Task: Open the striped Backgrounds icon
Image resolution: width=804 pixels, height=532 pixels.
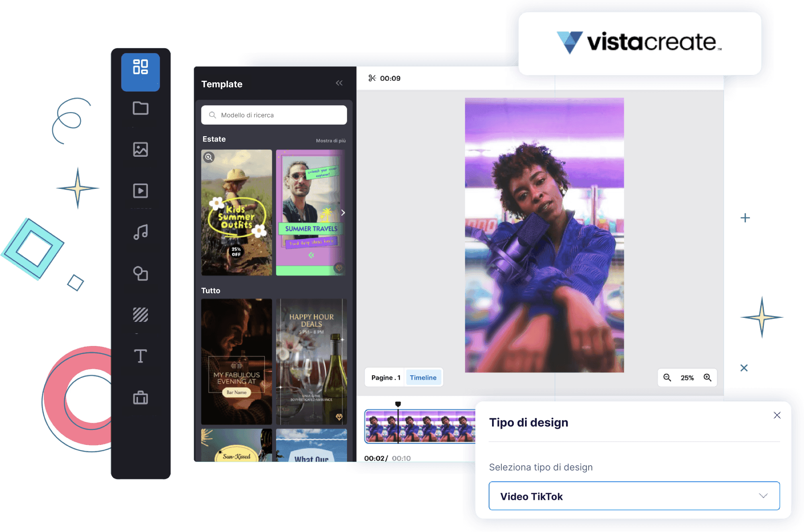Action: click(x=140, y=315)
